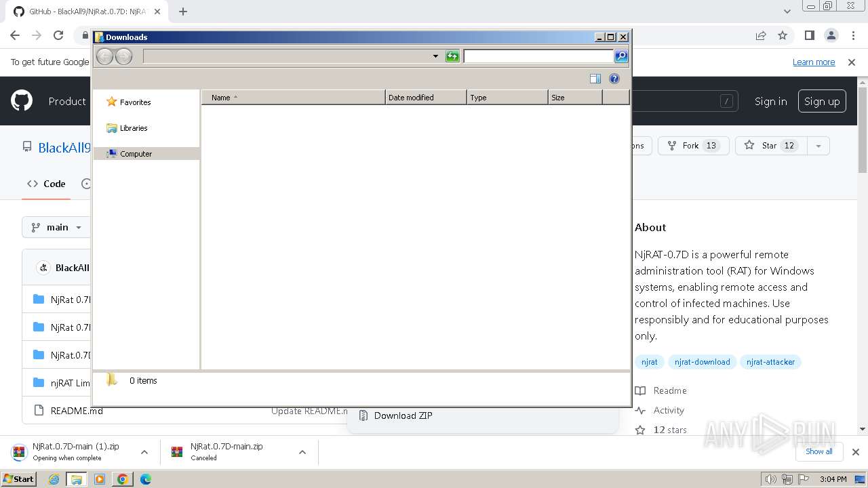The image size is (868, 488).
Task: Click the Back button in Downloads window
Action: coord(104,56)
